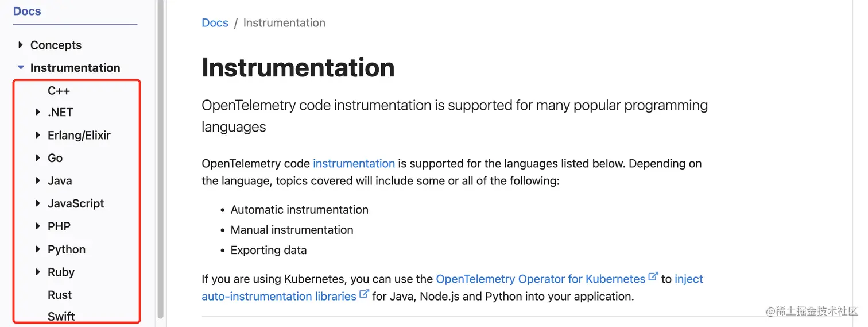Follow the blue instrumentation text link
Screen dimensions: 868x327
pos(354,164)
